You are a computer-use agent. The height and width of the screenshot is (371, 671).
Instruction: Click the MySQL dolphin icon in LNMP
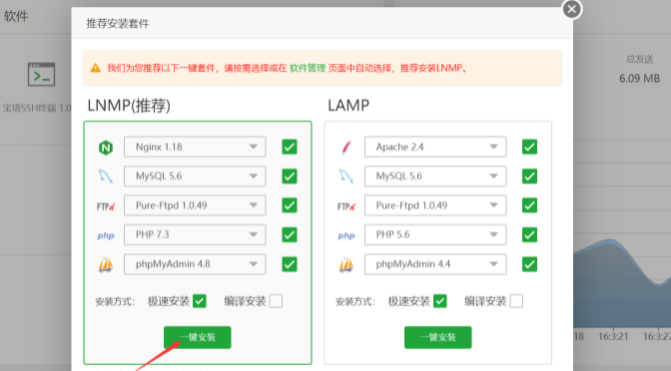pos(106,176)
